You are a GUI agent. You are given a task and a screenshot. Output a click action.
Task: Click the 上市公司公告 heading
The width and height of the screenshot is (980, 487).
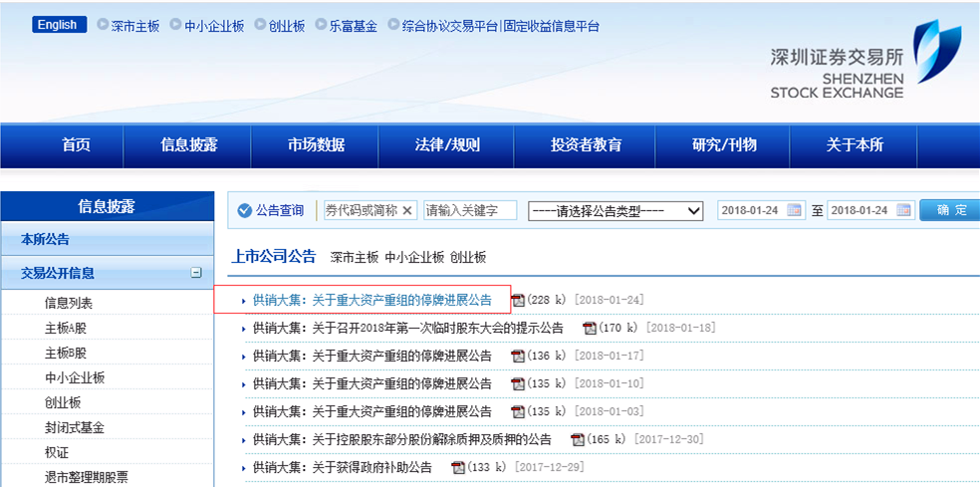tap(274, 257)
